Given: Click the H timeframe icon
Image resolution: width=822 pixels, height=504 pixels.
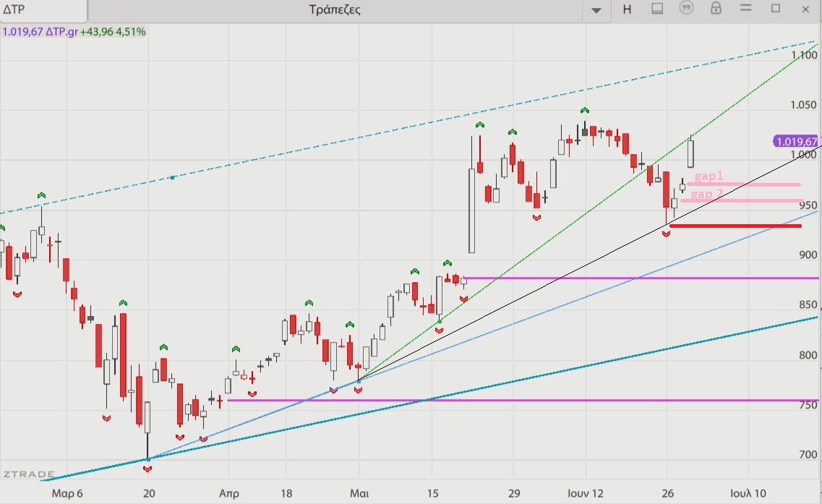Looking at the screenshot, I should pos(627,9).
